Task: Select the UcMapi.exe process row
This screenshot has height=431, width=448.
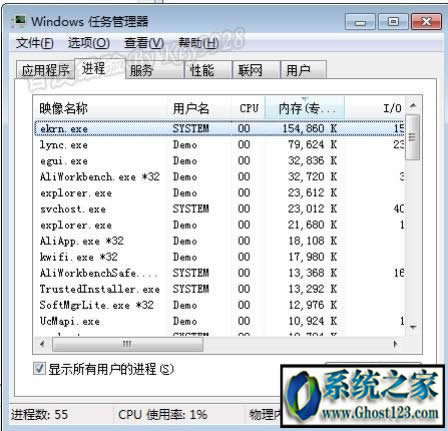Action: pos(219,321)
